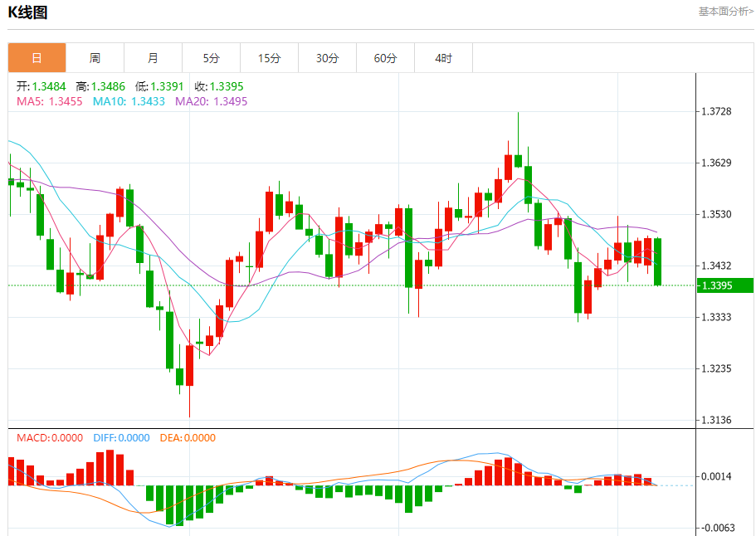This screenshot has width=756, height=536.
Task: Open the 基本面分析 link
Action: pyautogui.click(x=725, y=11)
